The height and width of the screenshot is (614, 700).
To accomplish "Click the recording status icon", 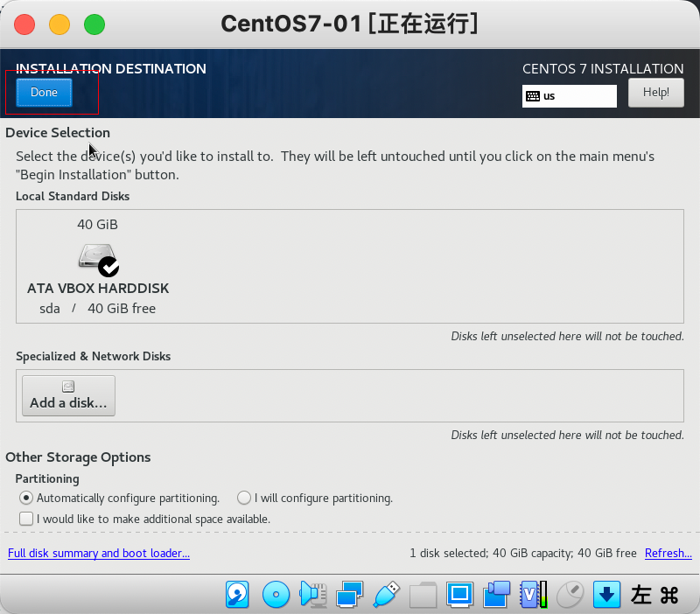I will tap(496, 595).
